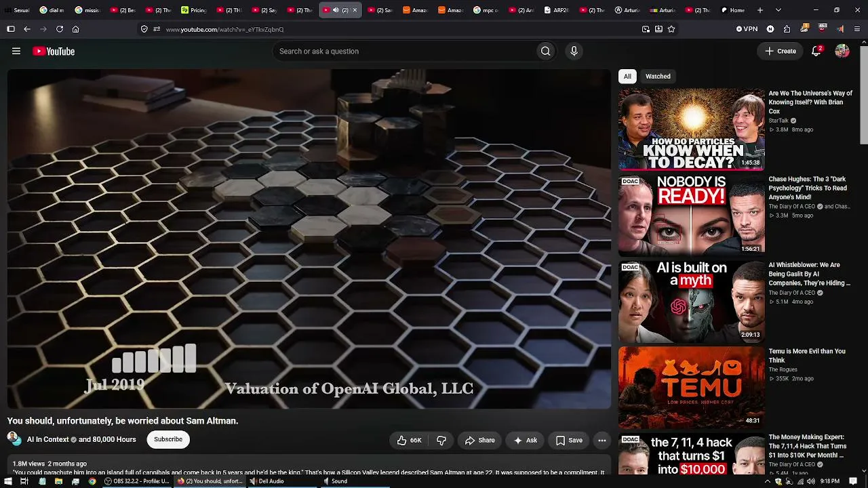Open OBS 32.2.2 from the taskbar
The image size is (868, 488).
tap(136, 481)
